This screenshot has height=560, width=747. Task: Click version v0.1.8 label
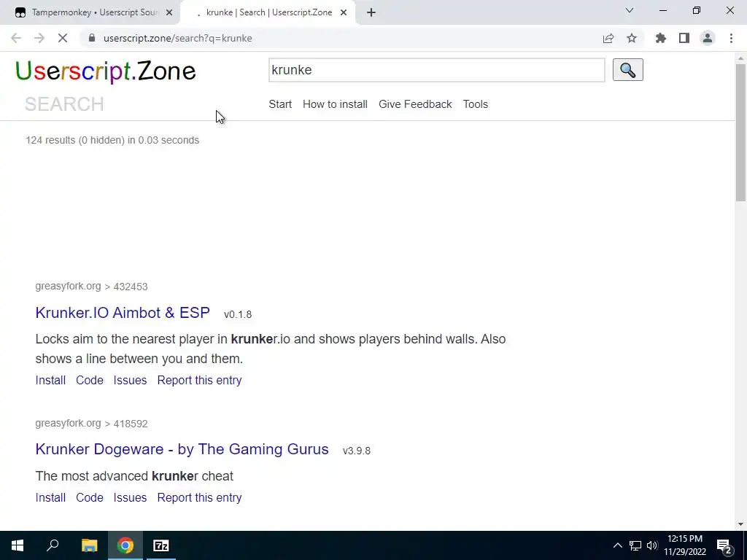(238, 314)
